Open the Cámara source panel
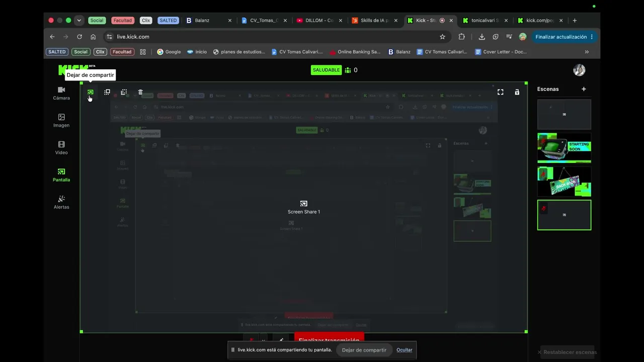The image size is (644, 362). (x=61, y=93)
